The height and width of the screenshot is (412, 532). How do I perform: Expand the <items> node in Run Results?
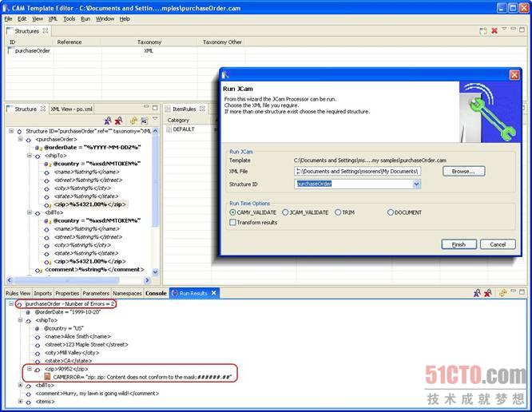[20, 402]
